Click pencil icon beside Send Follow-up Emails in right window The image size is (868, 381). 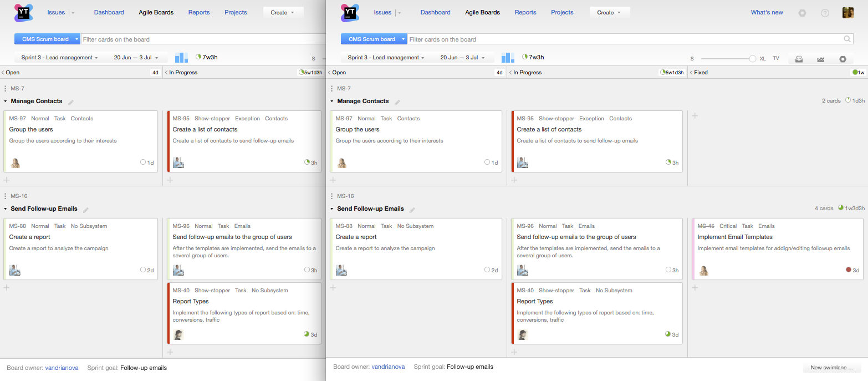(412, 210)
